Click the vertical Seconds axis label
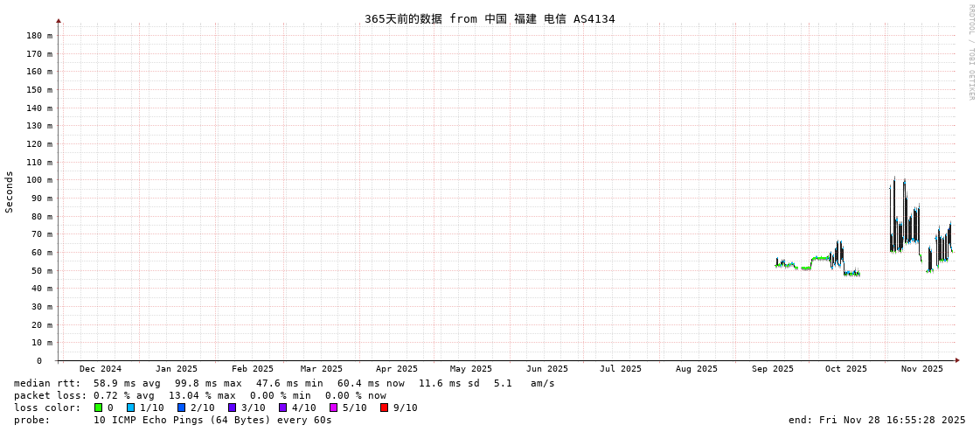The image size is (980, 432). (10, 192)
